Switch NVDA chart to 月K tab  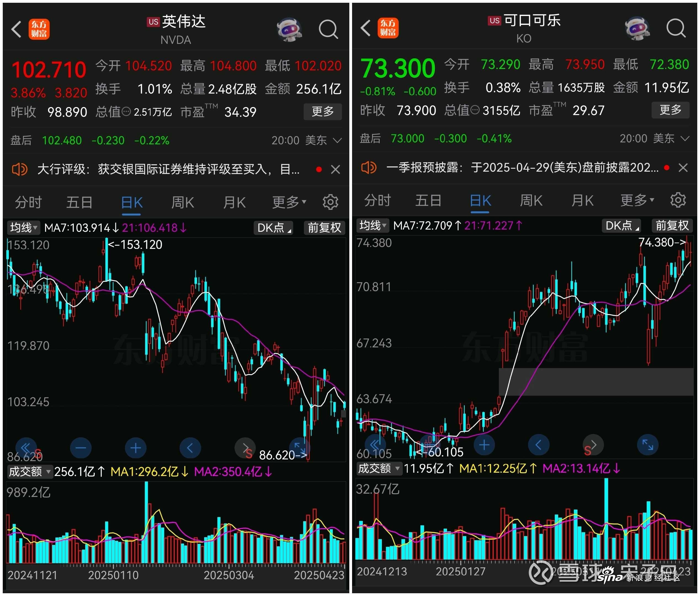234,202
